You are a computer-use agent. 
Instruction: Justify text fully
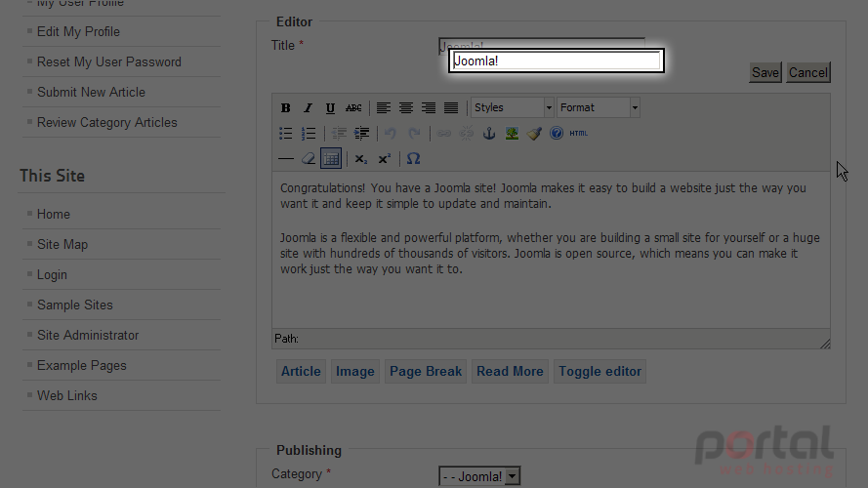coord(451,108)
